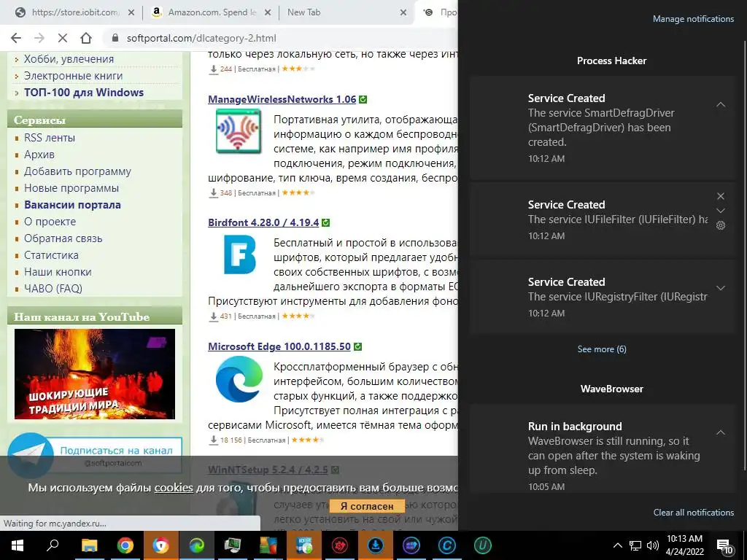Click the О проекте sidebar link
This screenshot has height=560, width=747.
click(x=50, y=222)
